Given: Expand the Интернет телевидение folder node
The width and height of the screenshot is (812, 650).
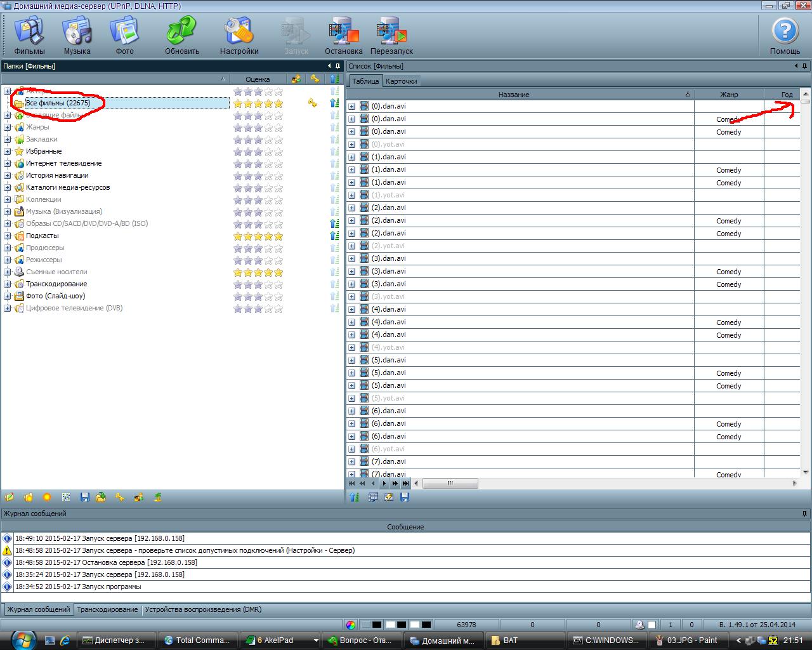Looking at the screenshot, I should pyautogui.click(x=7, y=163).
